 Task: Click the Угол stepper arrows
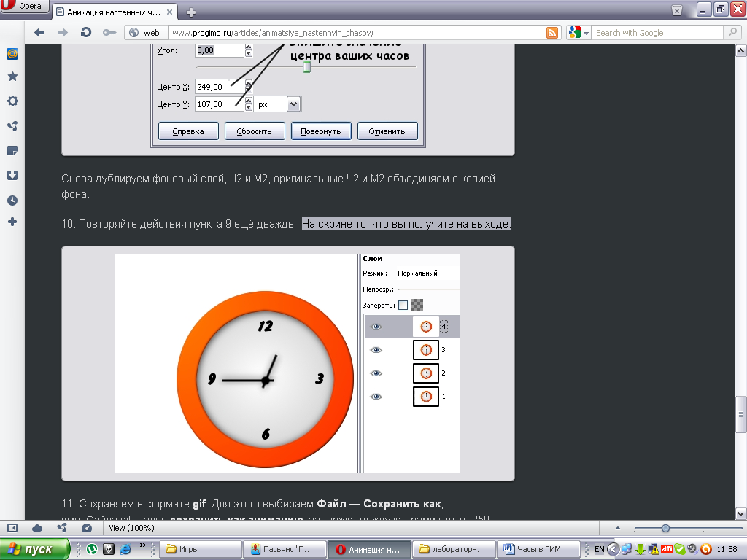[x=248, y=50]
